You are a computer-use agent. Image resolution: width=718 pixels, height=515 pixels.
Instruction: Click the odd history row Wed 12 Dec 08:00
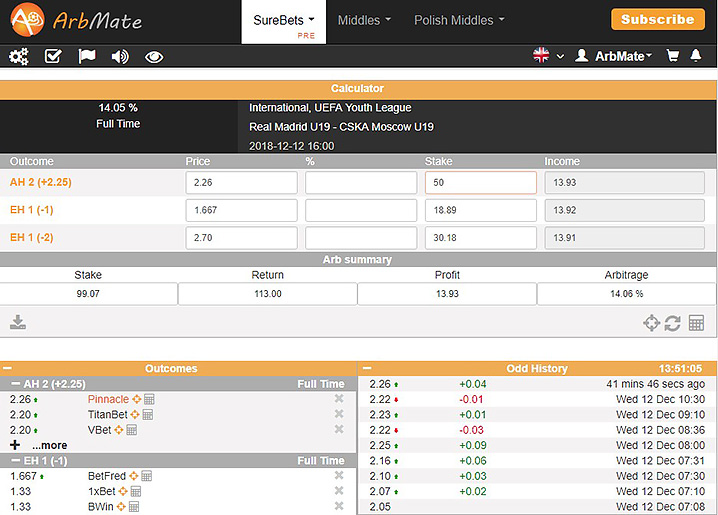pos(537,445)
